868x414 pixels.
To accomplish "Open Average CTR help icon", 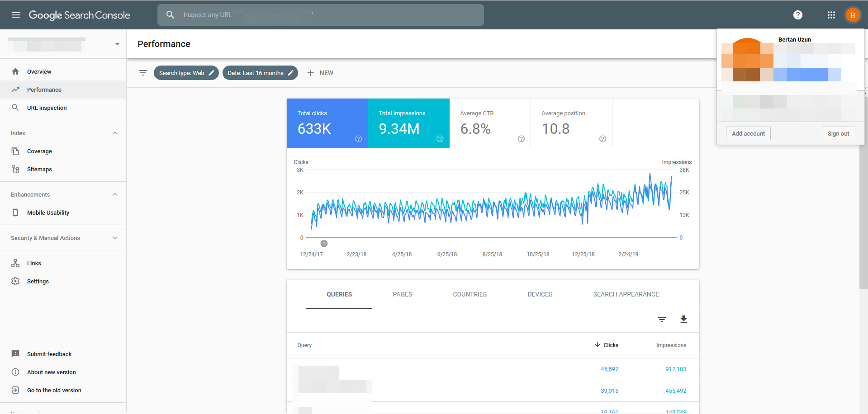I will (x=521, y=139).
